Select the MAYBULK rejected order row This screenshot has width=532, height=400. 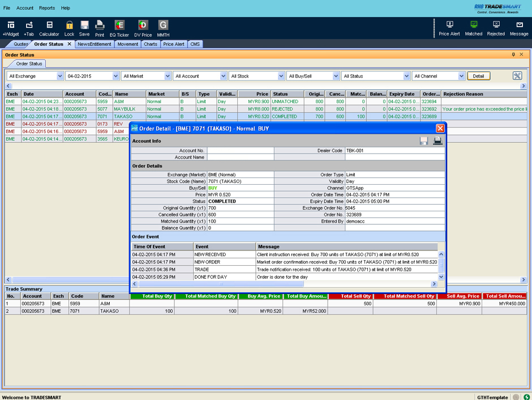pyautogui.click(x=266, y=109)
